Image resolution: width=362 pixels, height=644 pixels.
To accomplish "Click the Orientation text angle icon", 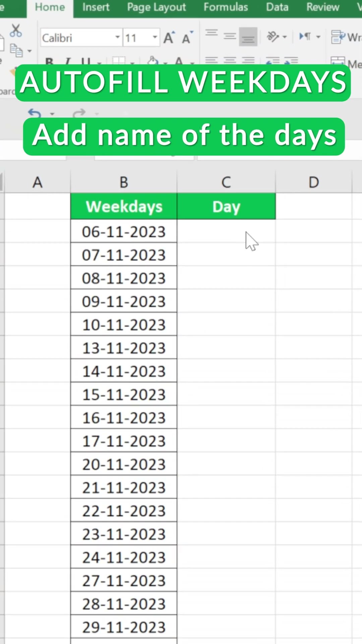I will (273, 37).
